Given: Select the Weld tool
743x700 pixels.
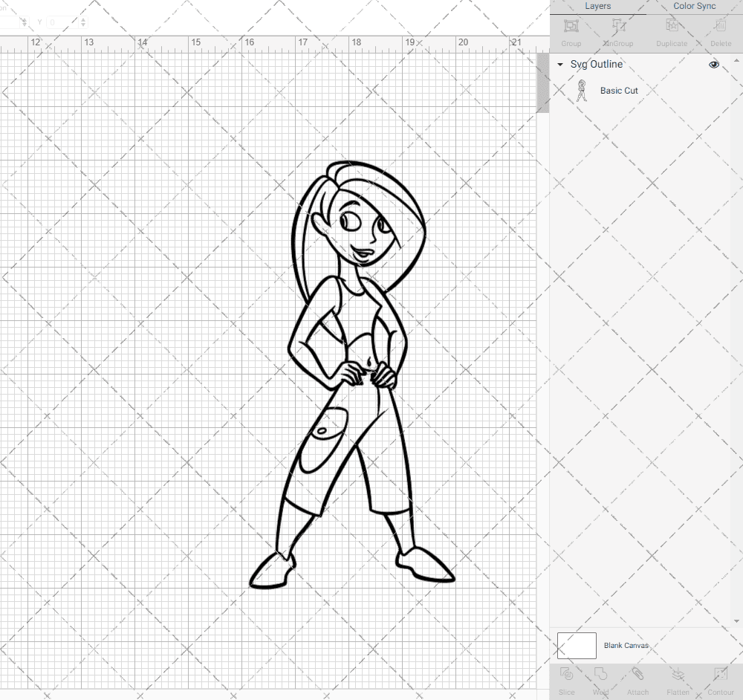Looking at the screenshot, I should [x=600, y=680].
